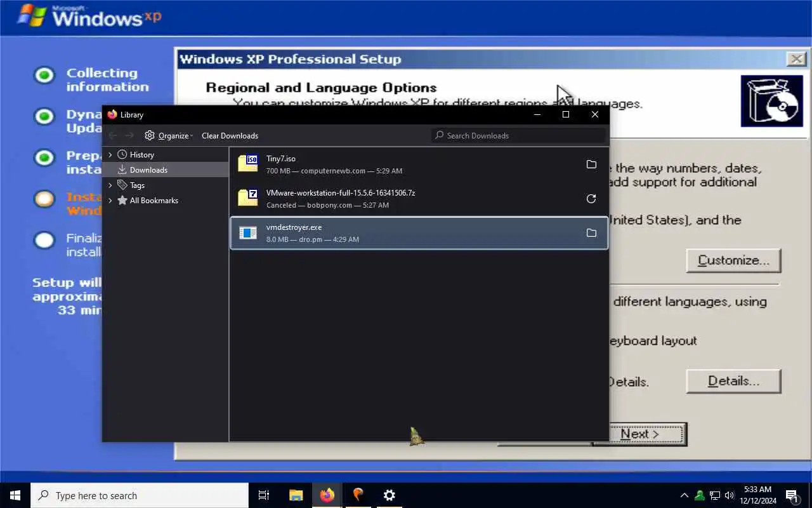This screenshot has height=508, width=812.
Task: Switch to Firefox on the taskbar
Action: pyautogui.click(x=327, y=495)
